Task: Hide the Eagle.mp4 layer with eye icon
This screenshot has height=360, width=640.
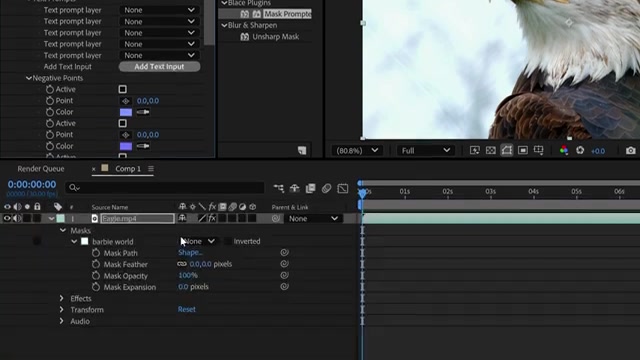Action: (x=7, y=218)
